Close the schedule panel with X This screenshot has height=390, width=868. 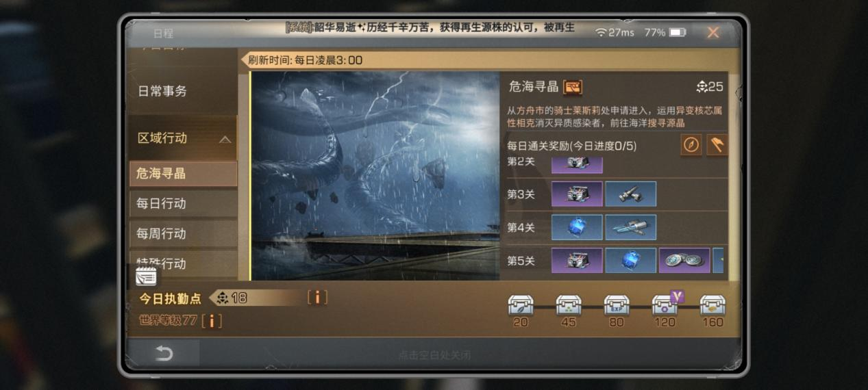click(x=713, y=32)
